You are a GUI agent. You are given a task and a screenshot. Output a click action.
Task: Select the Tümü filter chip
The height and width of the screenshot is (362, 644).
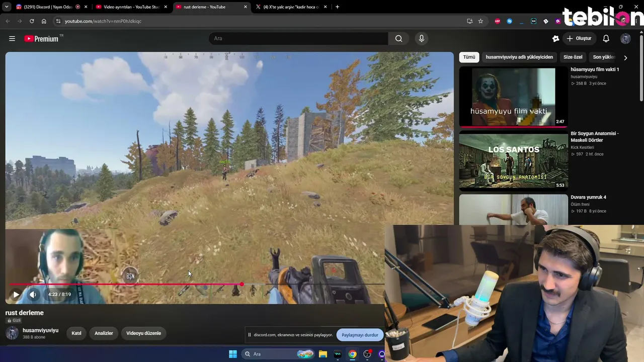[x=469, y=57]
